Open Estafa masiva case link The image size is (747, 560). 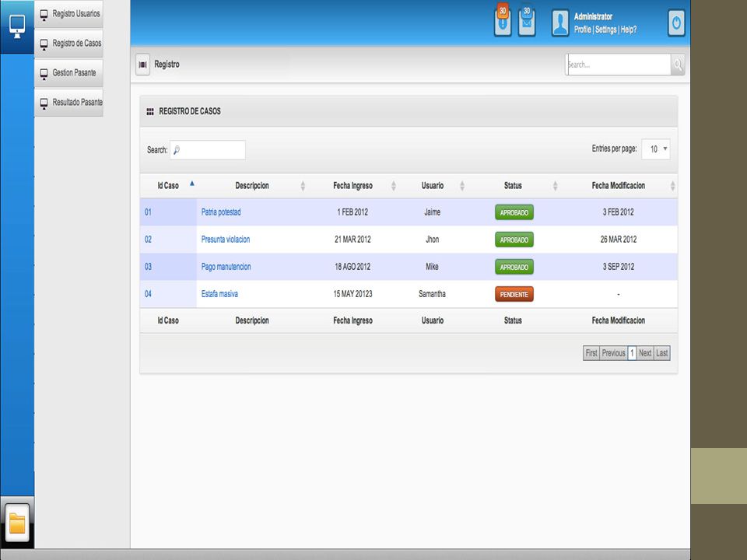point(219,294)
